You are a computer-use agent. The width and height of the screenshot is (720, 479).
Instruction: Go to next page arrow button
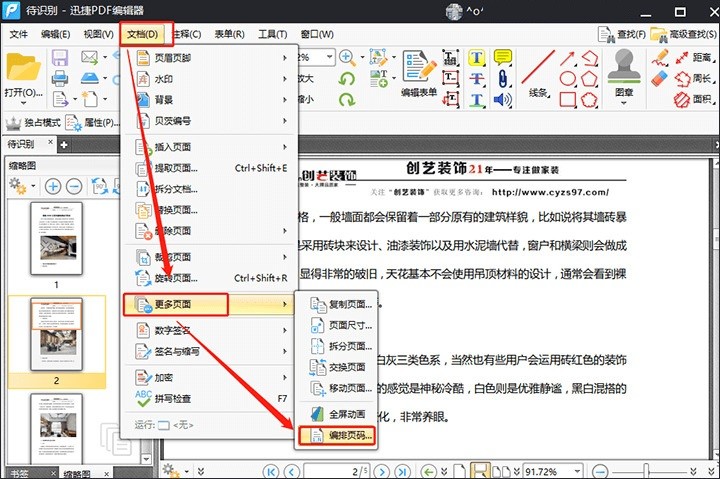point(382,472)
